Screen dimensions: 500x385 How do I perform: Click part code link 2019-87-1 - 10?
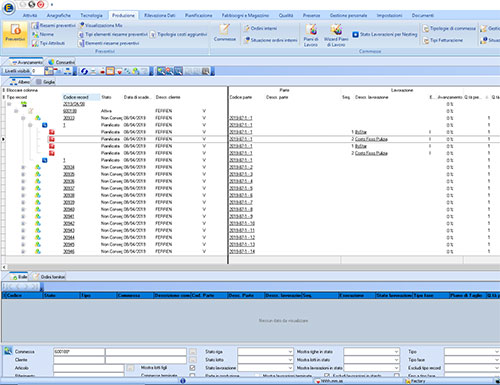click(x=242, y=223)
